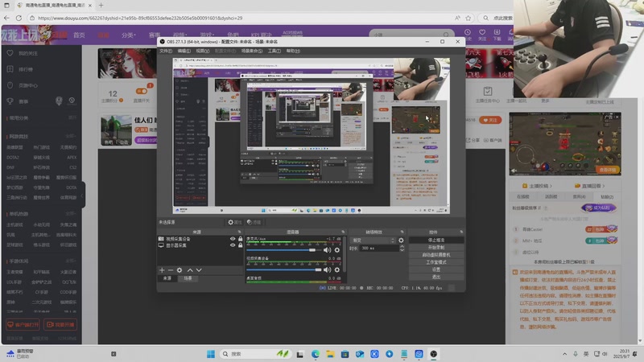The width and height of the screenshot is (644, 362).
Task: Hide the 视频采集设备 source with eye icon
Action: (x=233, y=239)
